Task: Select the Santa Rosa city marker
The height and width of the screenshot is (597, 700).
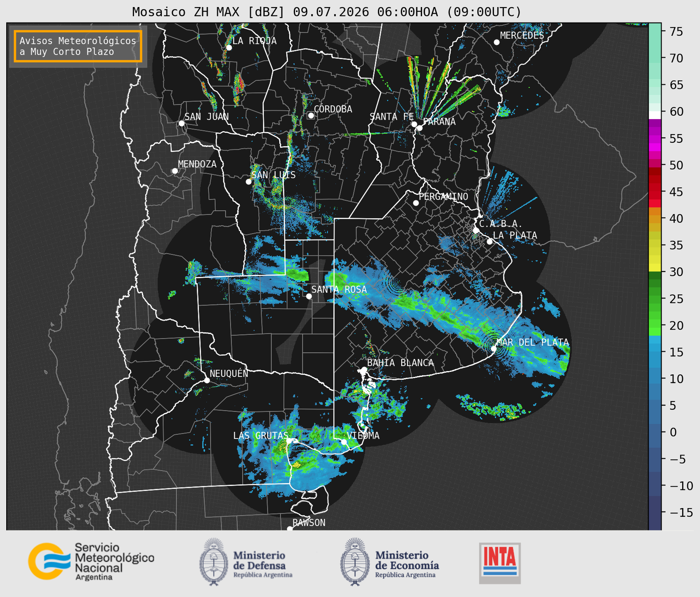Action: pos(309,296)
